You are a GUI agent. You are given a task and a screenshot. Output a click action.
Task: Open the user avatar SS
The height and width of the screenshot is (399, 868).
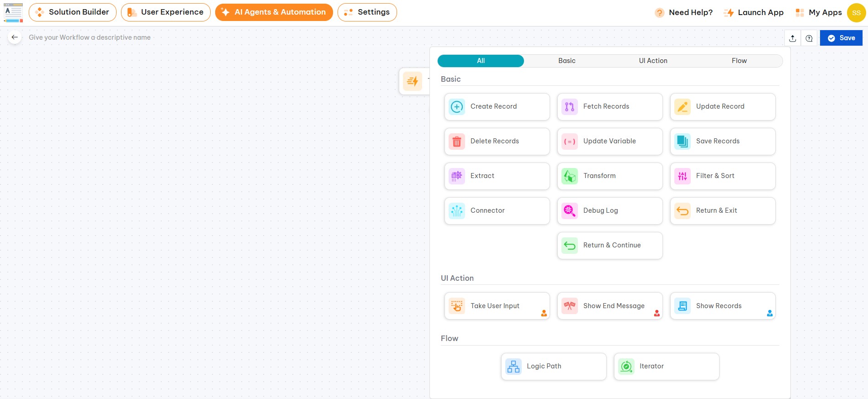(x=856, y=12)
